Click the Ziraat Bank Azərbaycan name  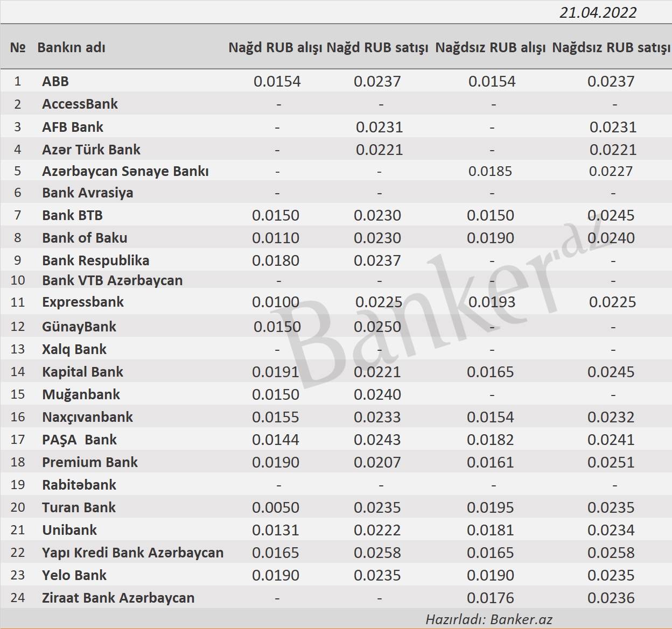tap(118, 598)
